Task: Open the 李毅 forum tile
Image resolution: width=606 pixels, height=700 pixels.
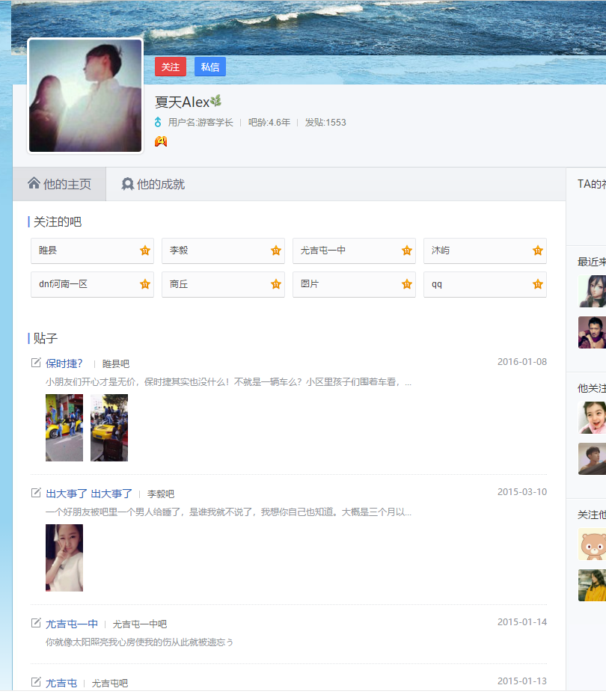Action: point(223,251)
